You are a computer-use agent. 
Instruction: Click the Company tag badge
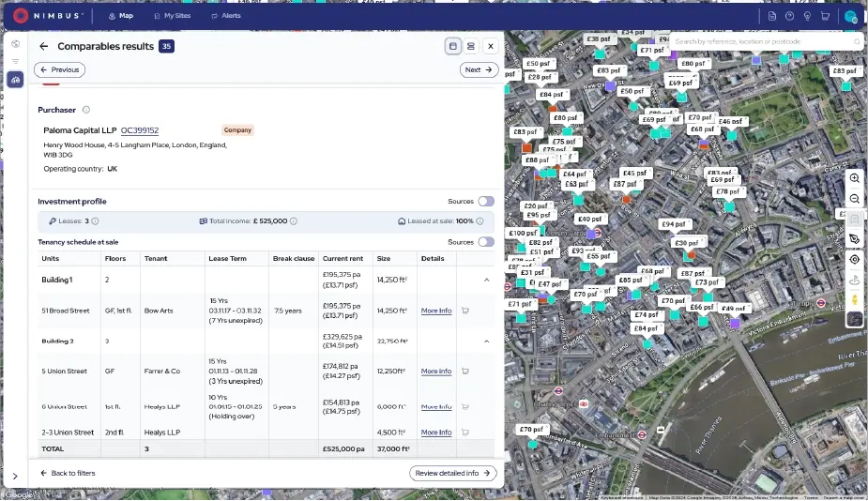tap(238, 130)
